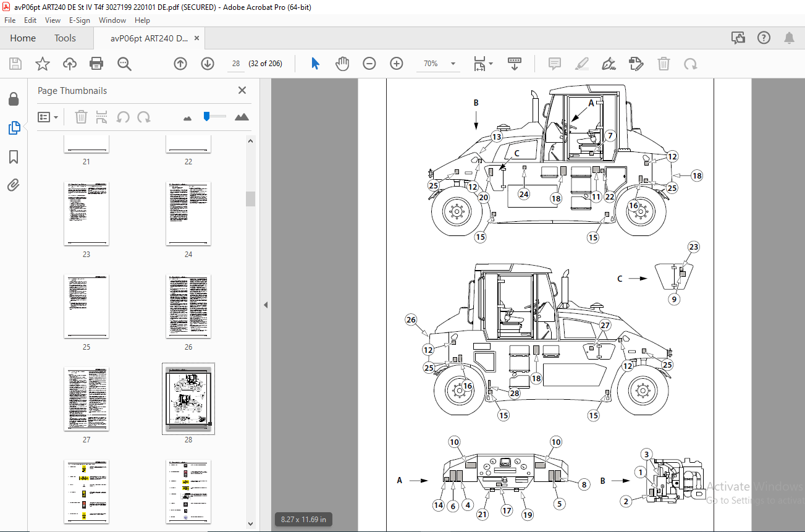Open the sign document pen tool
Image resolution: width=805 pixels, height=532 pixels.
(x=609, y=64)
